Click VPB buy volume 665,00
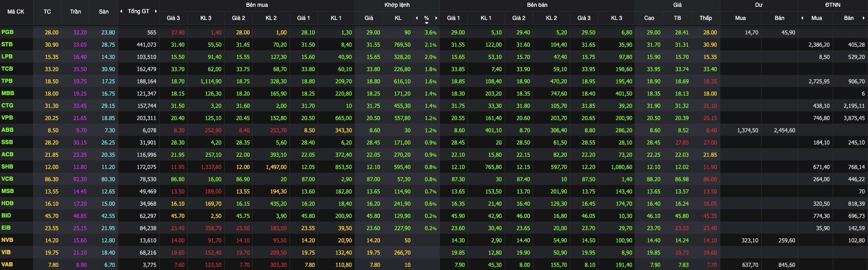Image resolution: width=868 pixels, height=270 pixels. tap(343, 118)
